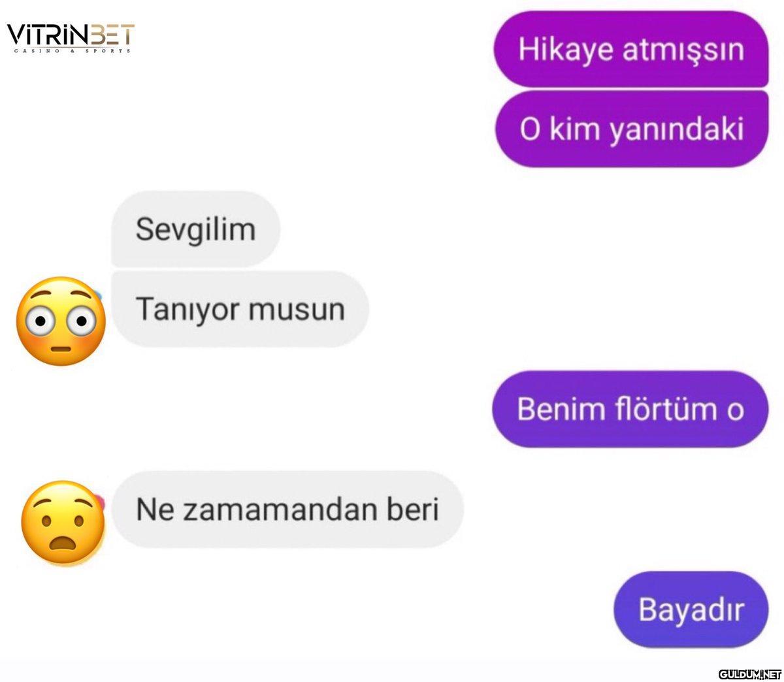
Task: Click the word "yanındaki" in the purple bubble
Action: pos(677,129)
